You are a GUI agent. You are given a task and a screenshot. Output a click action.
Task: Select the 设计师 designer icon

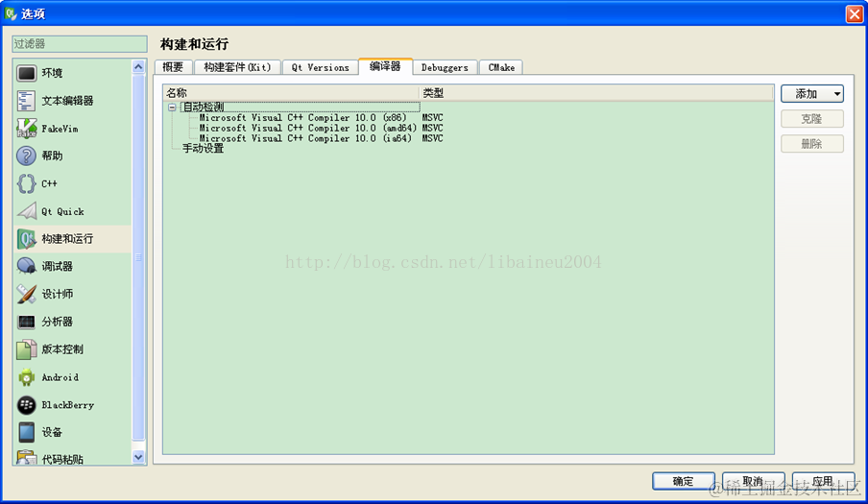(26, 295)
